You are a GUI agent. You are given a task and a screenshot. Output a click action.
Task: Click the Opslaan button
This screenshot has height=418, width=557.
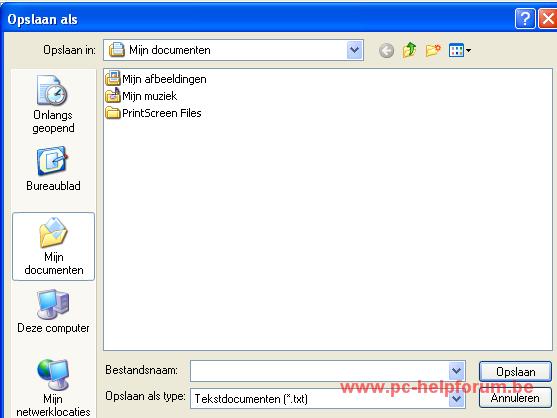[x=515, y=371]
